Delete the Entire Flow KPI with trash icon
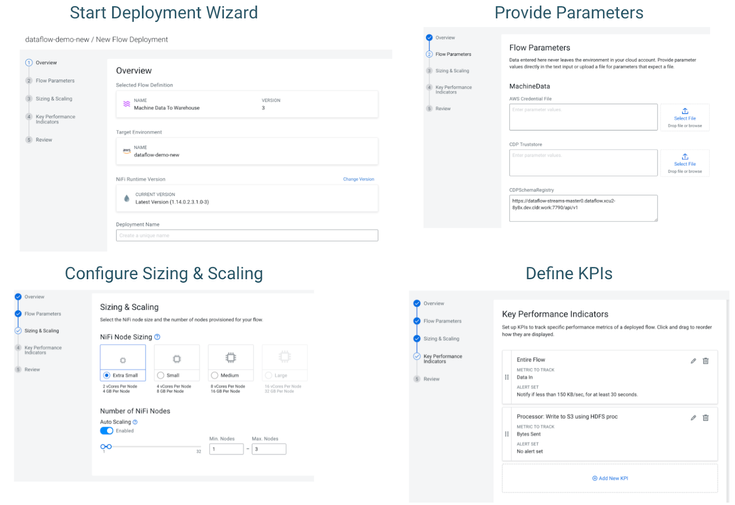735x505 pixels. [705, 361]
